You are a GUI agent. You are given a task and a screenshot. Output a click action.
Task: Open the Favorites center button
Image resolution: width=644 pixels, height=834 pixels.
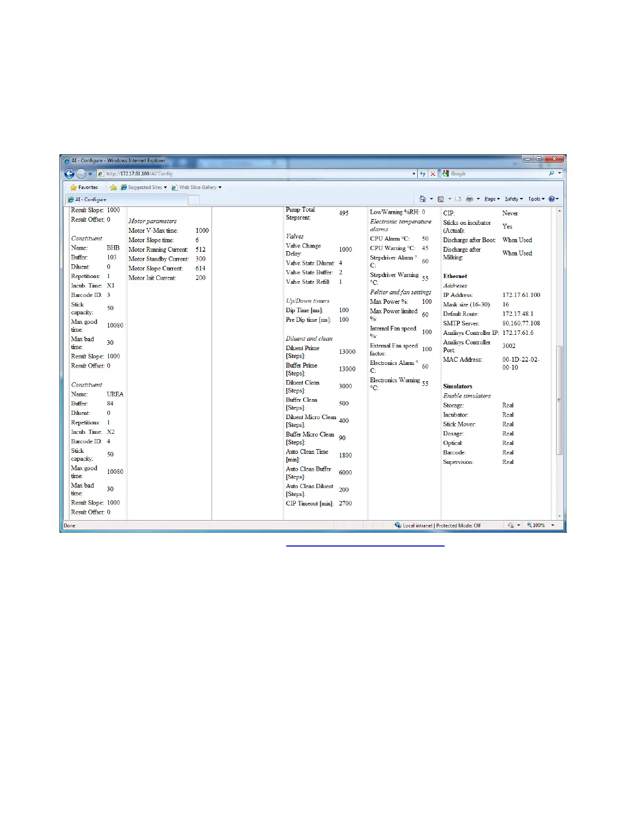pos(84,187)
